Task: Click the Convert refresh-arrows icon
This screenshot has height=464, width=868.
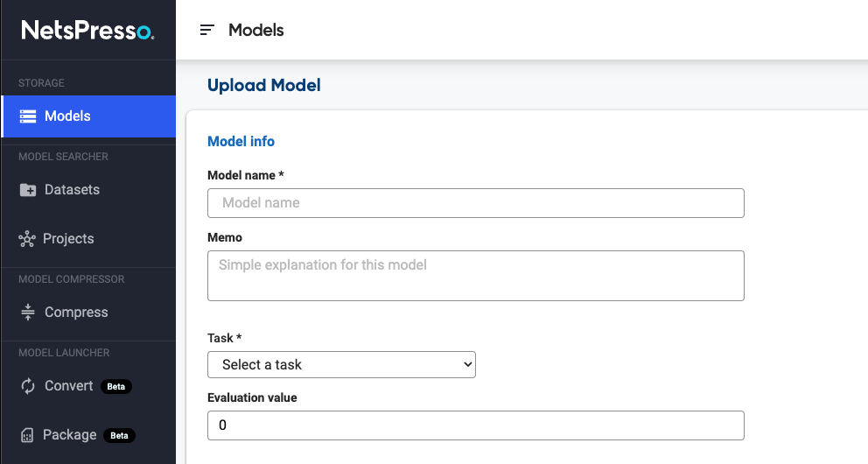Action: (28, 386)
